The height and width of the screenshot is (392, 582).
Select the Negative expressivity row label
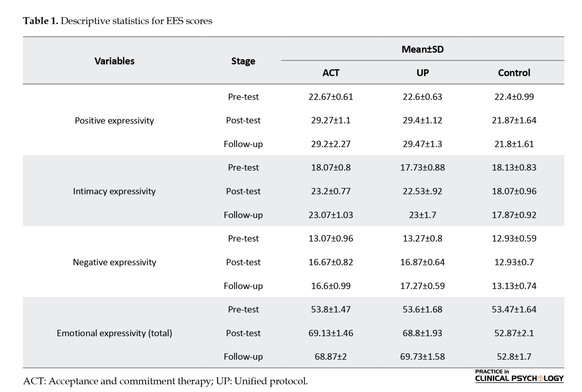tap(114, 262)
